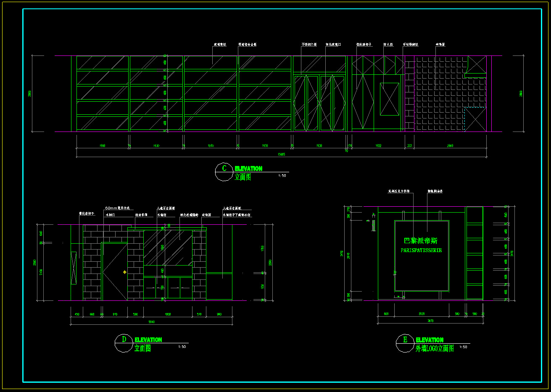Click the 1800 dimension in D elevation
Image resolution: width=551 pixels, height=392 pixels.
[x=168, y=314]
